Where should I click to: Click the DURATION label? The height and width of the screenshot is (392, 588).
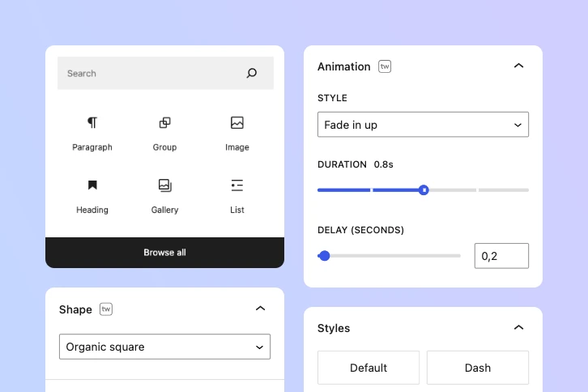point(342,164)
